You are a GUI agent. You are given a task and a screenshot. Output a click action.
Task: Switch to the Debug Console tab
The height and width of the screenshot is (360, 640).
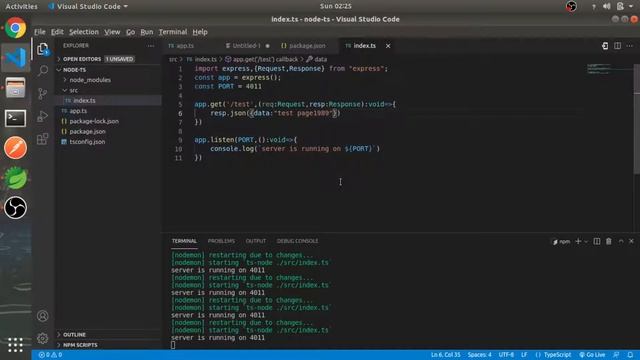(x=297, y=241)
